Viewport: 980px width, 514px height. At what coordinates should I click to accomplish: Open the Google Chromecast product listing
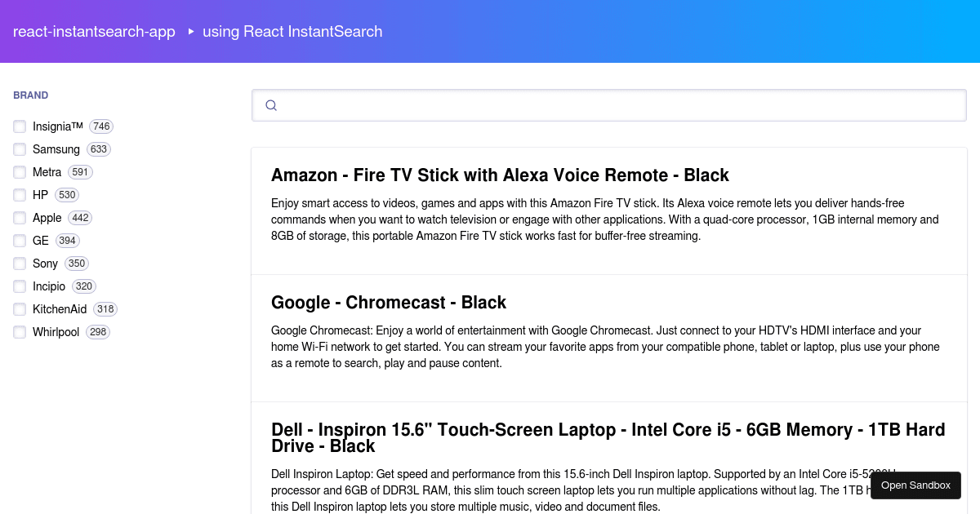[x=389, y=303]
